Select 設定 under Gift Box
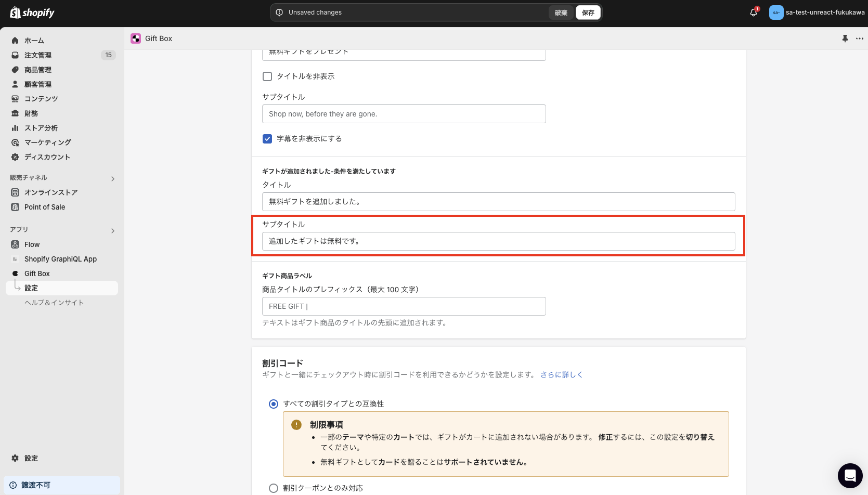 point(31,288)
